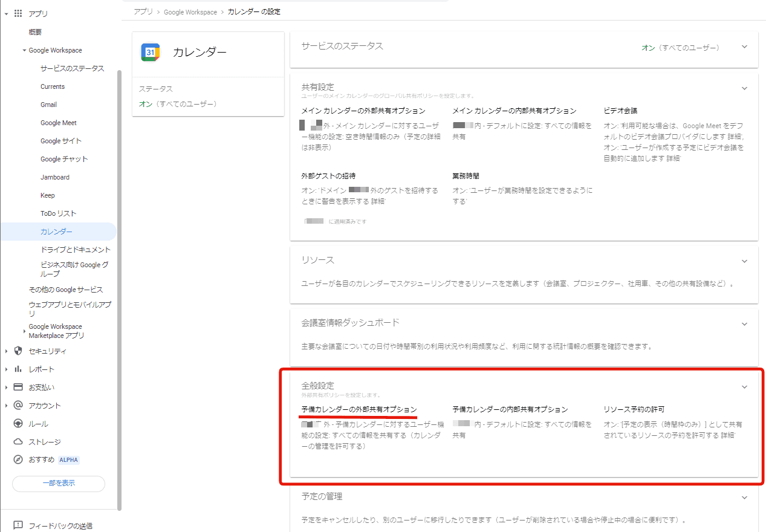
Task: Expand the サービスのステータス card chevron
Action: pyautogui.click(x=744, y=47)
